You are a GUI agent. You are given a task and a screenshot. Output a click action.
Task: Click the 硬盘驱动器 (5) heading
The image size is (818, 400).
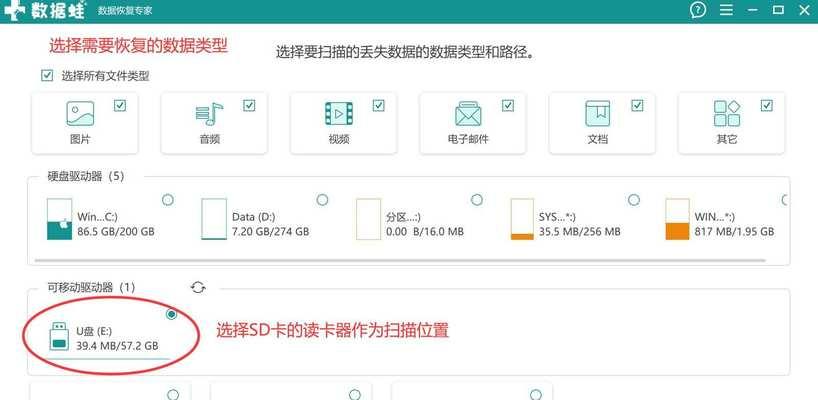click(x=86, y=177)
